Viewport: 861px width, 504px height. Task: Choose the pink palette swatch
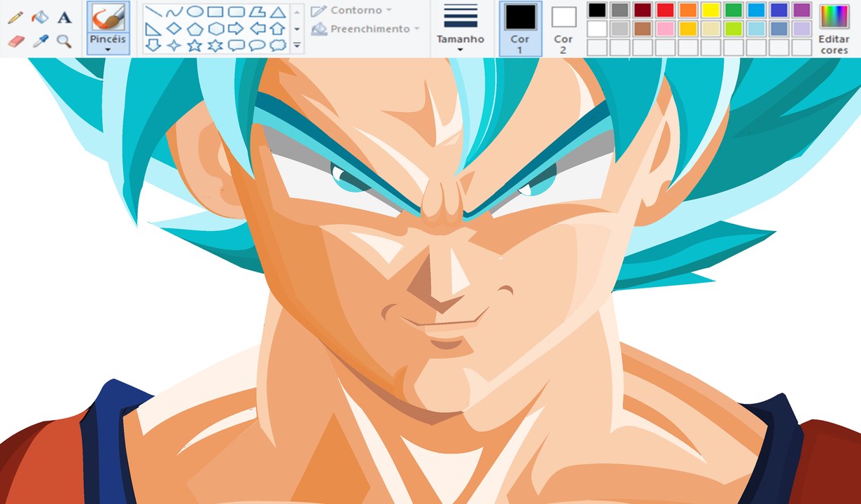click(665, 29)
